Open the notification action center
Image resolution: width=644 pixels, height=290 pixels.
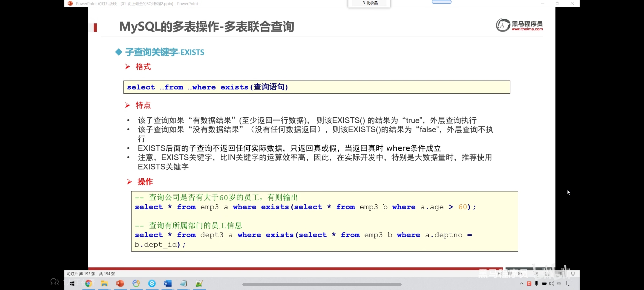(569, 284)
